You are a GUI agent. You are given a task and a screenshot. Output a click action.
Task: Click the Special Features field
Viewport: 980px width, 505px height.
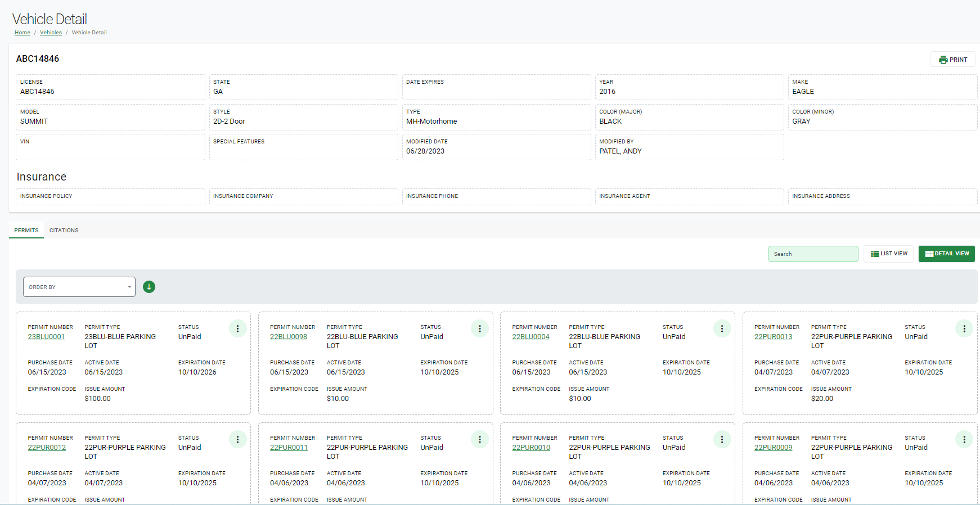point(303,147)
